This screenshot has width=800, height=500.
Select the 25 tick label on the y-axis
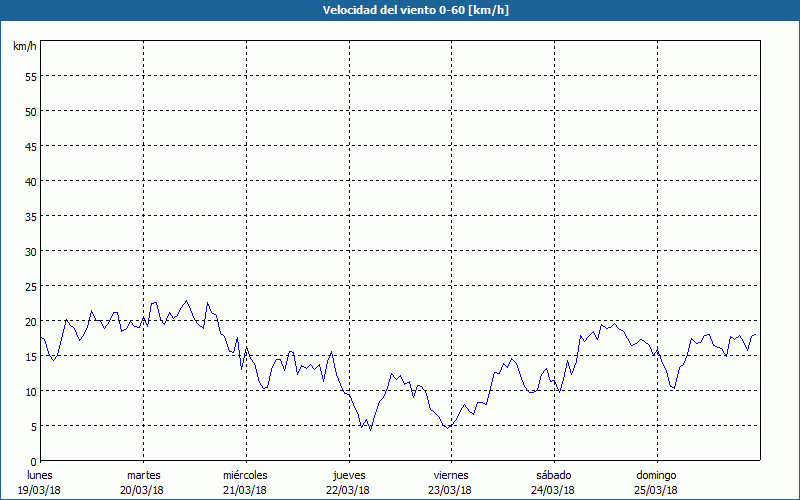point(30,286)
